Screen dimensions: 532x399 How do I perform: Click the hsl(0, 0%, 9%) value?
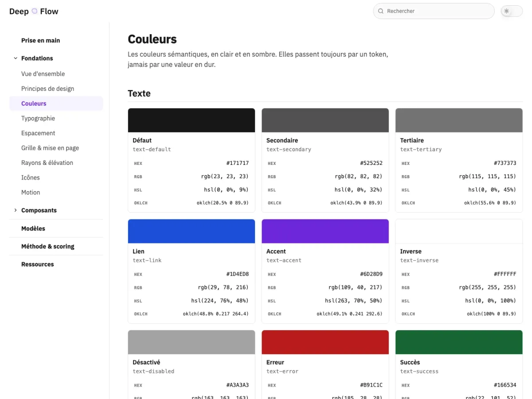click(x=227, y=190)
